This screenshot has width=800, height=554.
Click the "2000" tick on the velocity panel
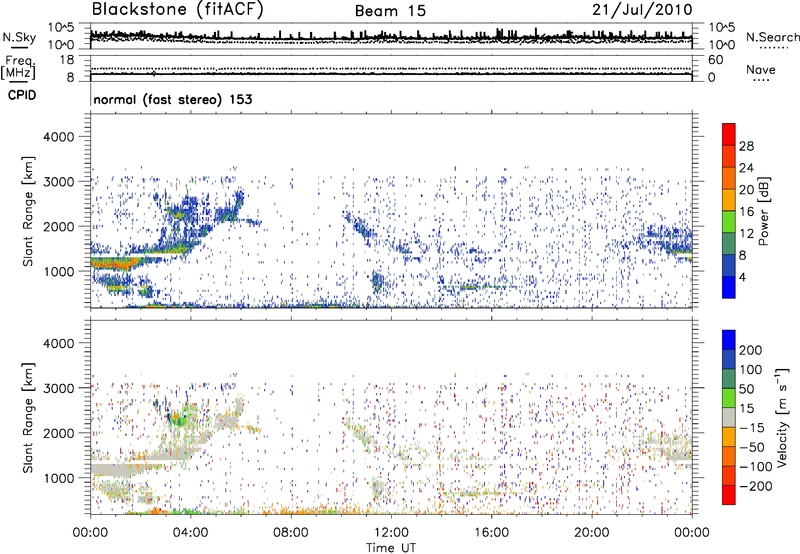58,433
